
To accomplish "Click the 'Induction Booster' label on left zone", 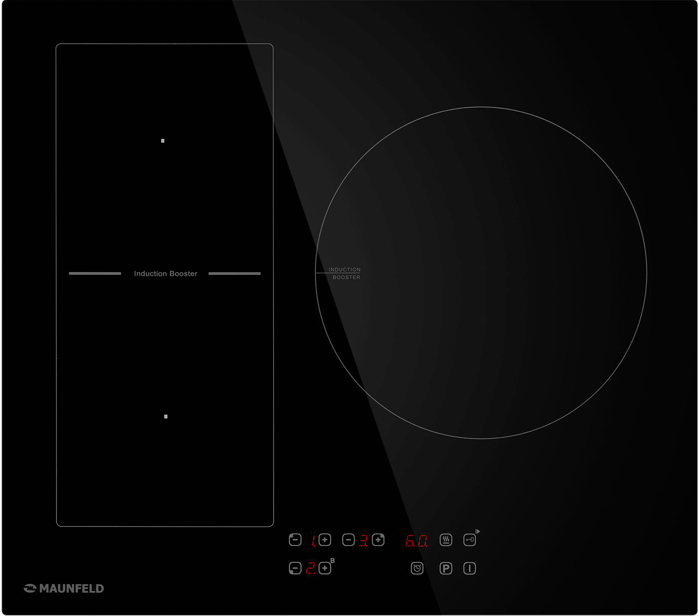I will [x=166, y=273].
